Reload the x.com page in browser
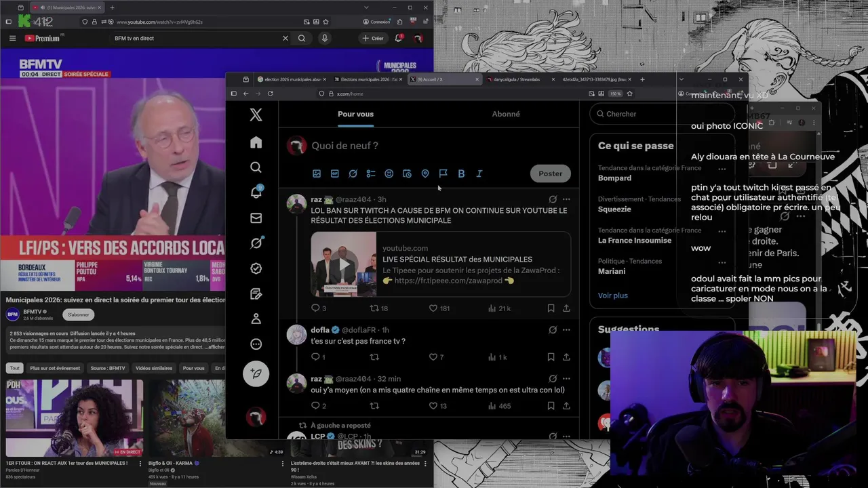 click(270, 94)
